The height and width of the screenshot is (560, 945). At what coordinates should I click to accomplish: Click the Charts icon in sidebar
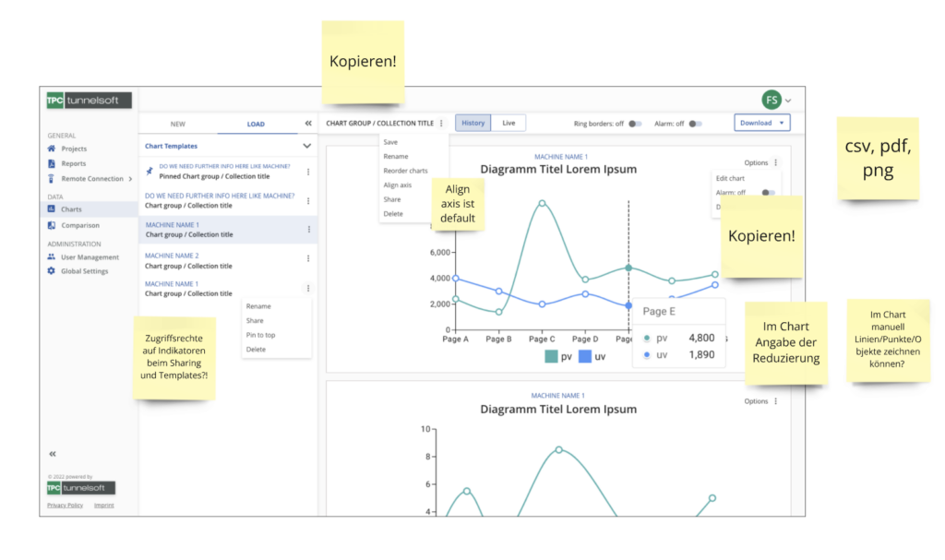point(52,209)
